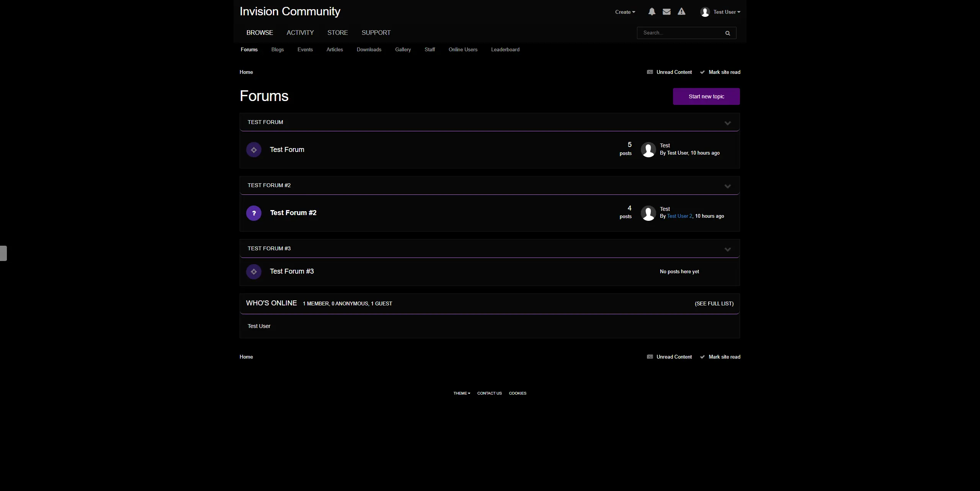
Task: Click the bottom Mark site read link
Action: point(720,357)
